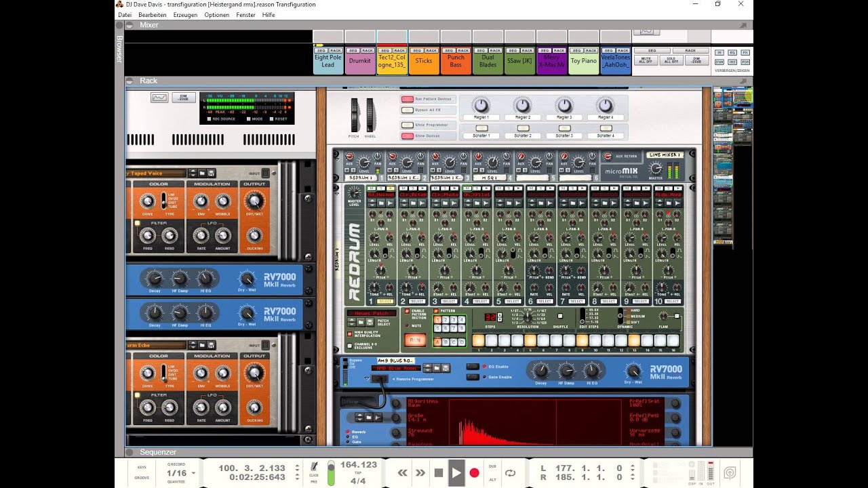This screenshot has width=868, height=488.
Task: Collapse the Sequenzer panel
Action: click(x=130, y=452)
